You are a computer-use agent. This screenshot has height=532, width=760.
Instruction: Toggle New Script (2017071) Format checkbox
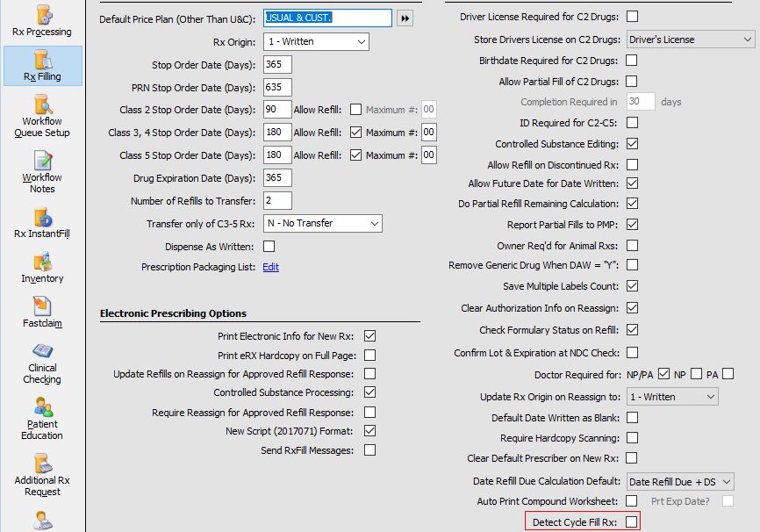click(x=369, y=431)
